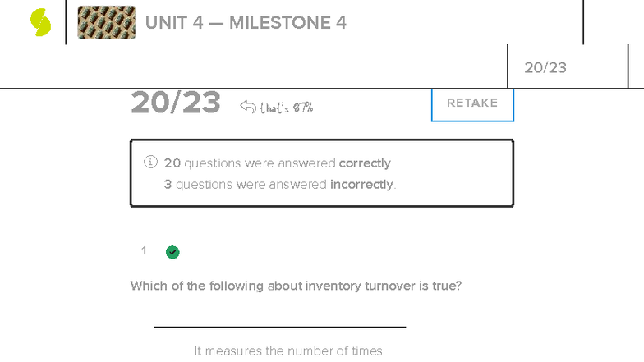This screenshot has height=362, width=644.
Task: Click the bold word "incorrectly"
Action: [x=361, y=184]
